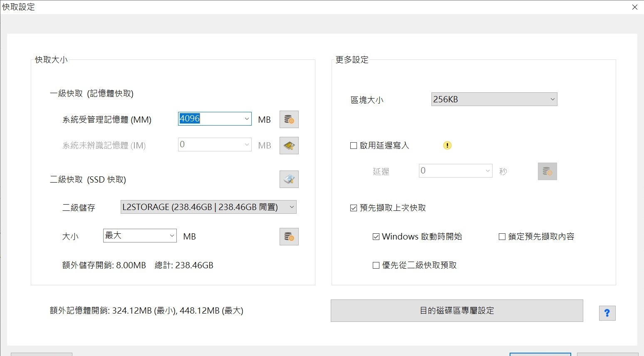Enable 優先從二級快取預取 checkbox
Screen dimensions: 644x356
pyautogui.click(x=376, y=265)
